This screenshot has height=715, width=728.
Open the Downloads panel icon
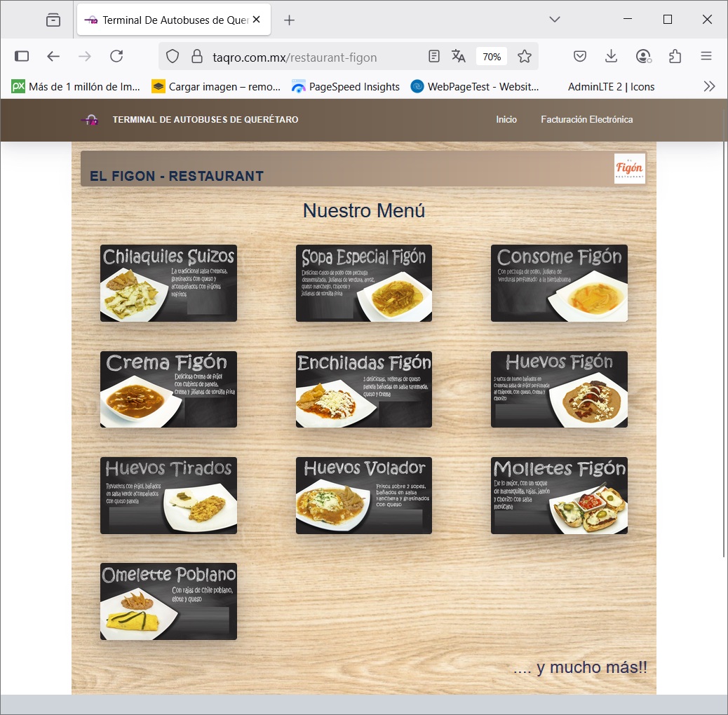(x=611, y=57)
